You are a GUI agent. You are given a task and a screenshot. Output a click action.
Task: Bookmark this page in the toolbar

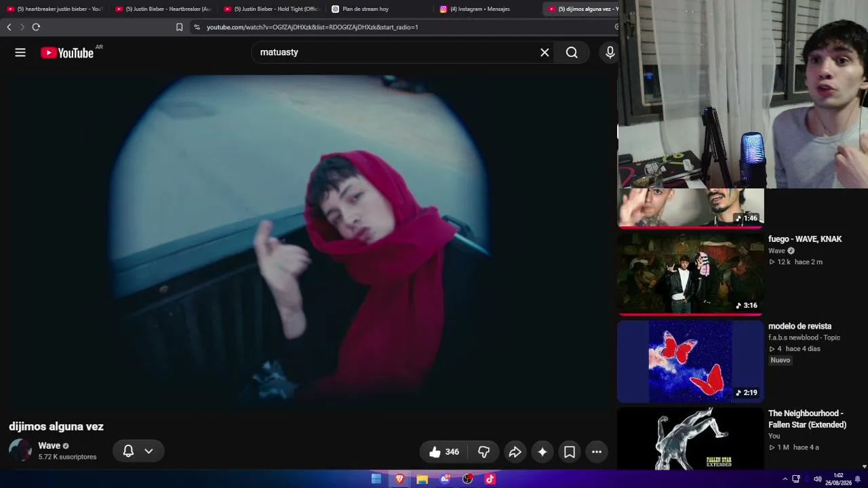point(179,27)
